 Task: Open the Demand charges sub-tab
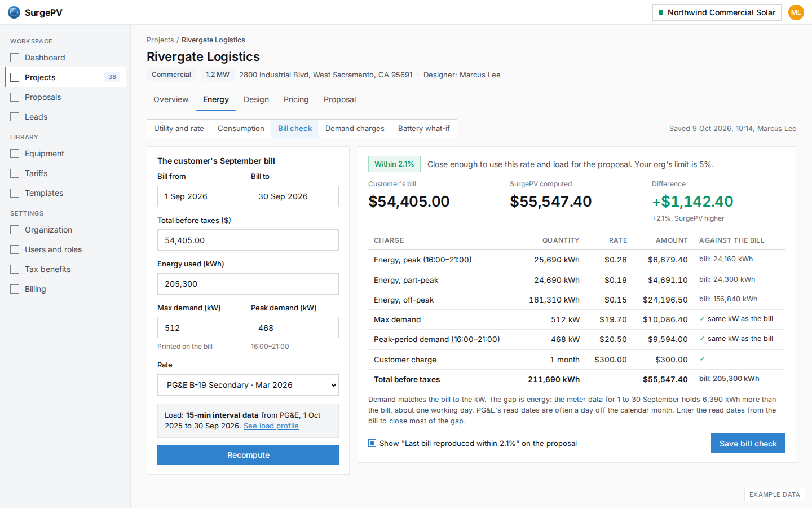tap(355, 129)
